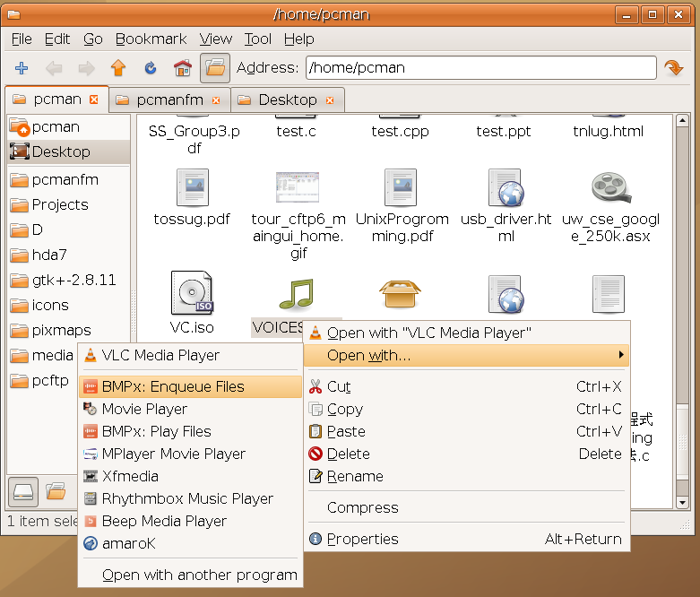Toggle the open-folder side pane button
The width and height of the screenshot is (700, 597).
pos(214,68)
